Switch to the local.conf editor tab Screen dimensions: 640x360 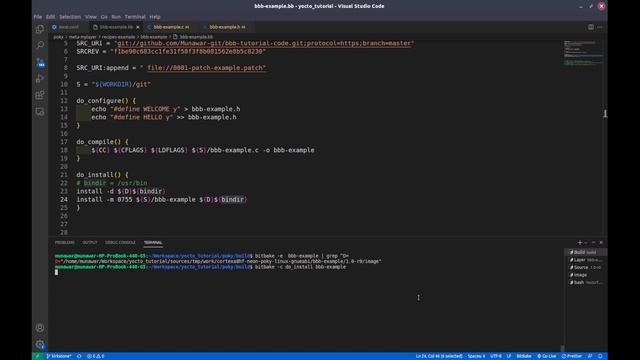point(68,27)
